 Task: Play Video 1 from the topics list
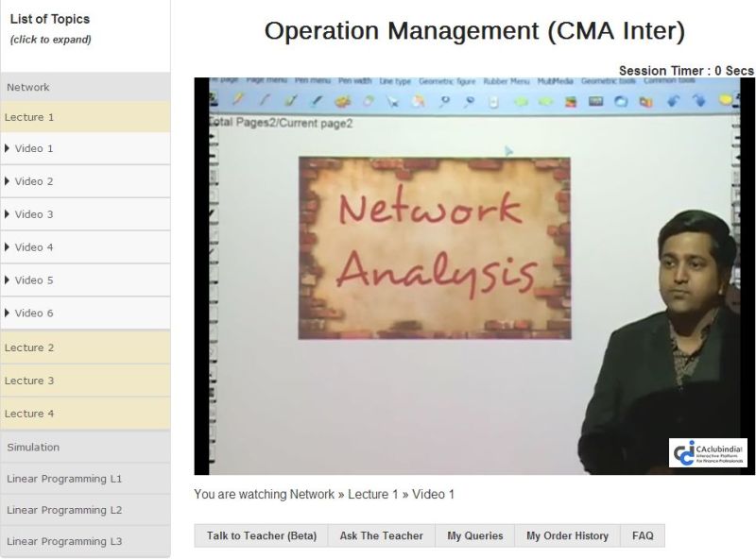(x=34, y=149)
